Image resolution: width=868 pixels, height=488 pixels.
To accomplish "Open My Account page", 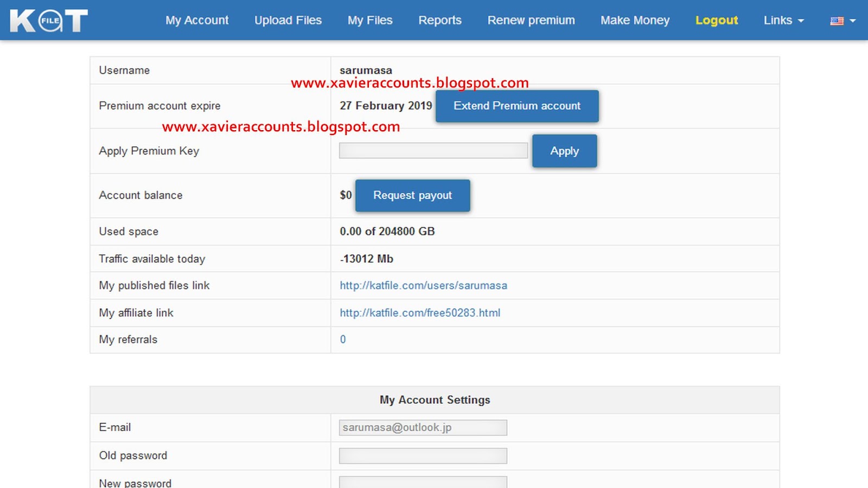I will (x=197, y=20).
